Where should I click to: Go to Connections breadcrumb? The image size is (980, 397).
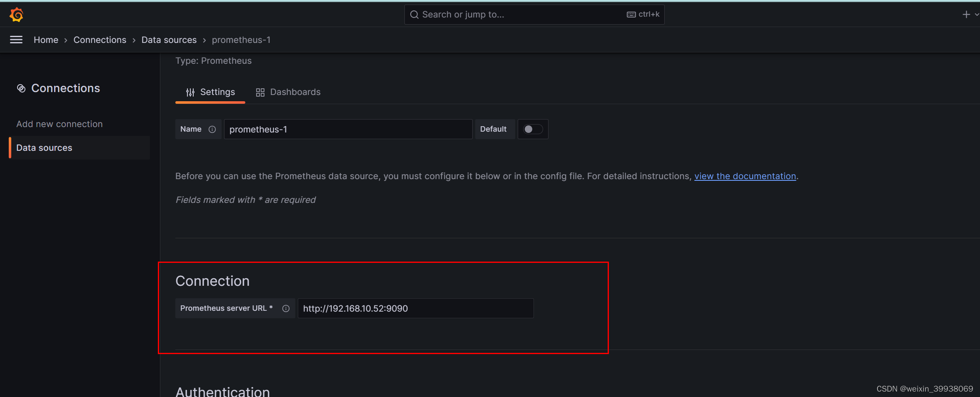[x=100, y=40]
